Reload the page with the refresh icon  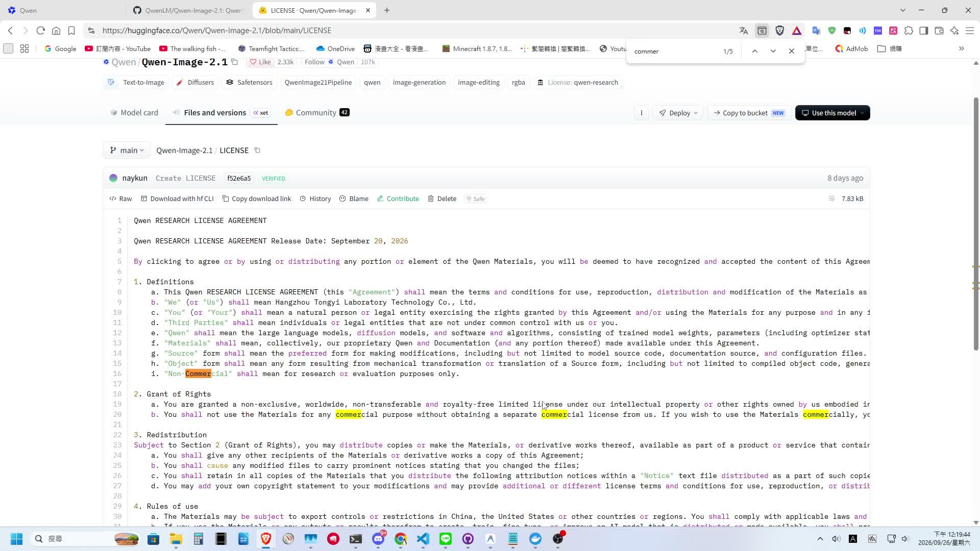41,31
